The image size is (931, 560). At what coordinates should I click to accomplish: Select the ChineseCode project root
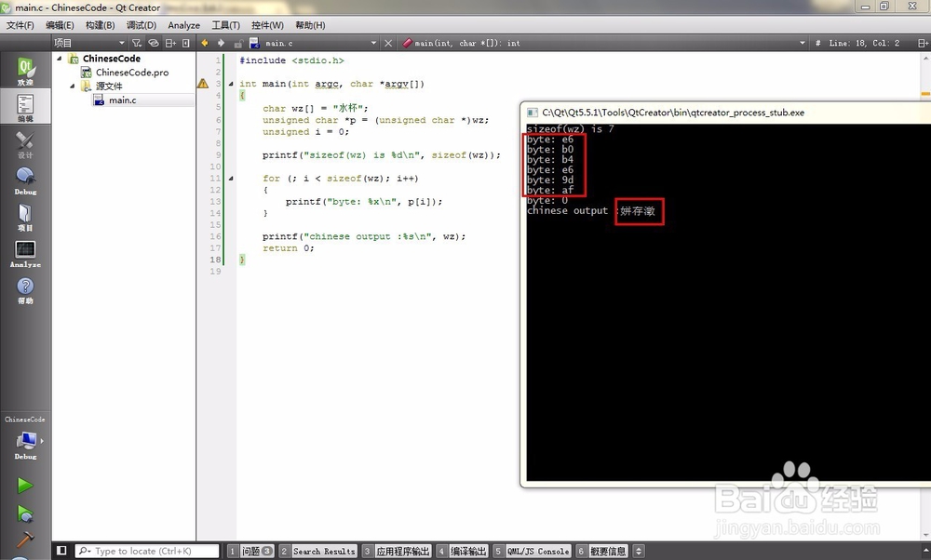112,58
